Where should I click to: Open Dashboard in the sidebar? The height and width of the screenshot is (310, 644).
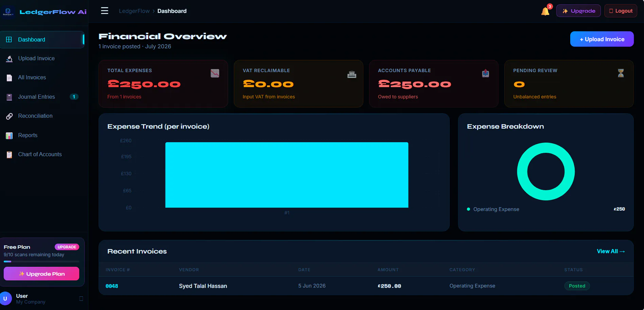(42, 39)
